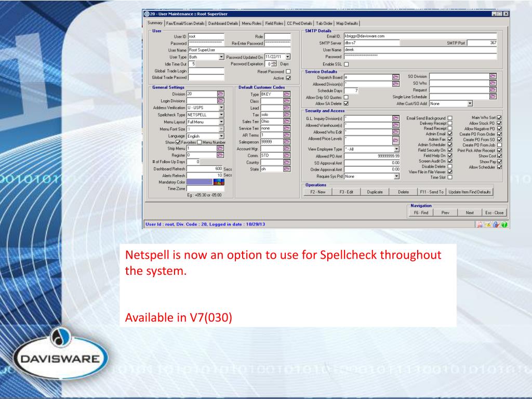Open the User Type dropdown
The image size is (532, 399).
[221, 57]
